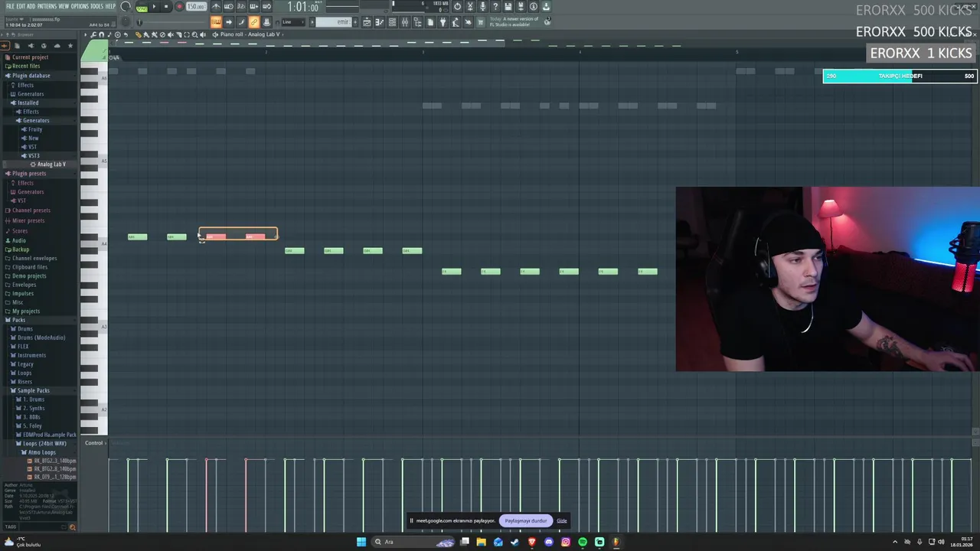Viewport: 980px width, 551px height.
Task: Open the OPTIONS menu
Action: pyautogui.click(x=80, y=6)
